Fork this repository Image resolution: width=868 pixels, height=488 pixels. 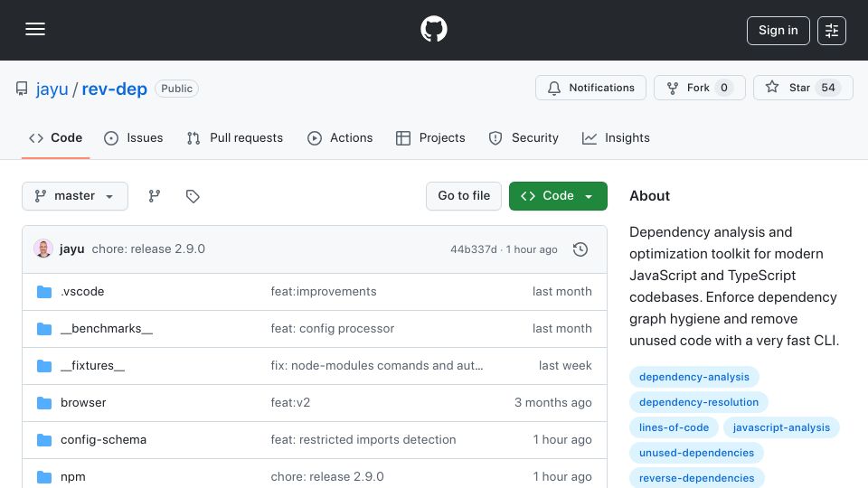point(699,88)
